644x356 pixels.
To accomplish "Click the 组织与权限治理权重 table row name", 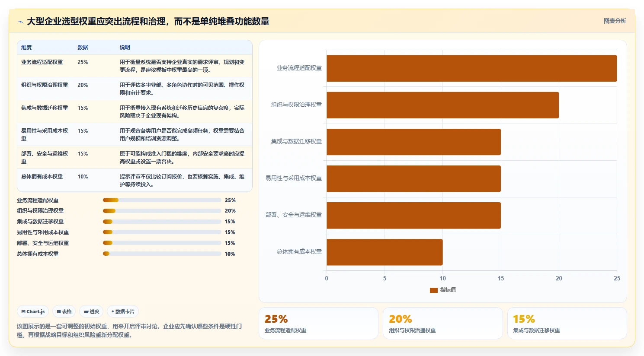I will coord(45,85).
